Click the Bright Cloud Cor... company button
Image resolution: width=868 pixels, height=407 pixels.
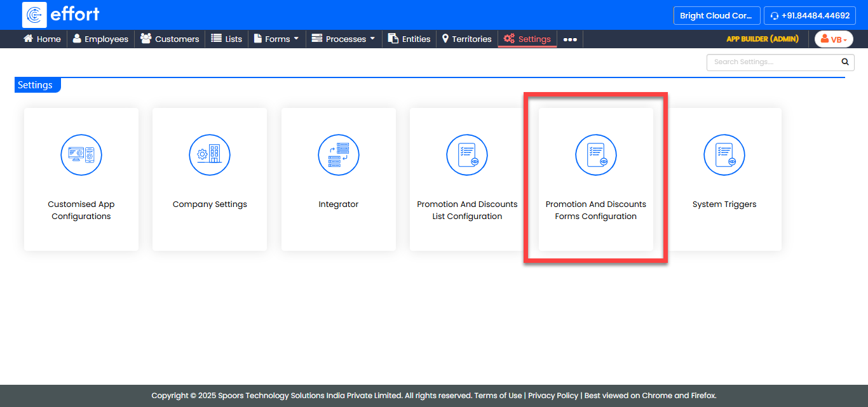coord(717,16)
